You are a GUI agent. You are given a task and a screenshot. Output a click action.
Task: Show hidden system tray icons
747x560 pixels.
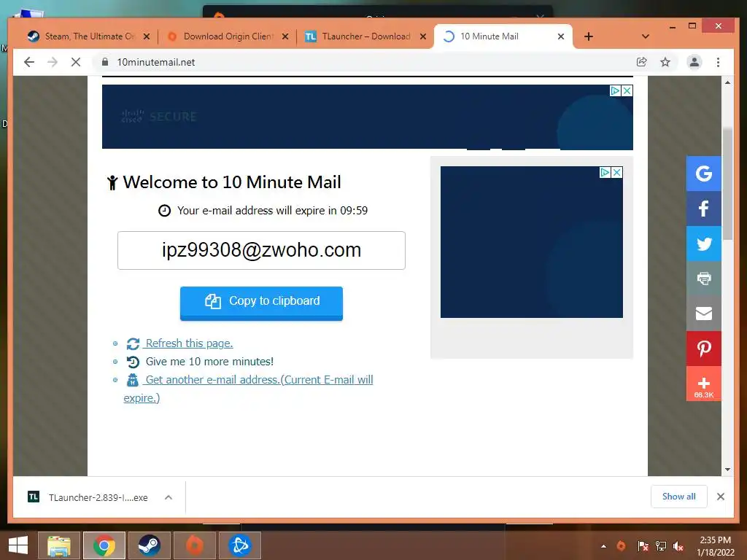point(603,546)
